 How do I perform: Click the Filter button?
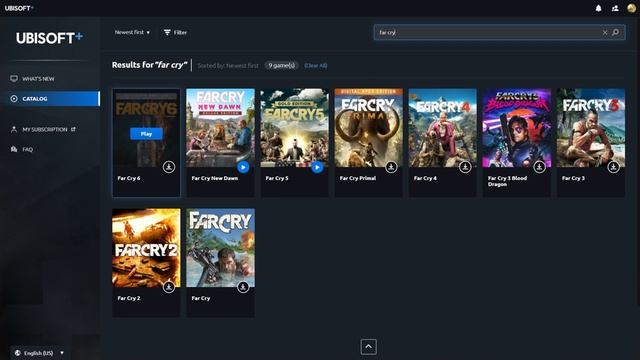click(176, 32)
